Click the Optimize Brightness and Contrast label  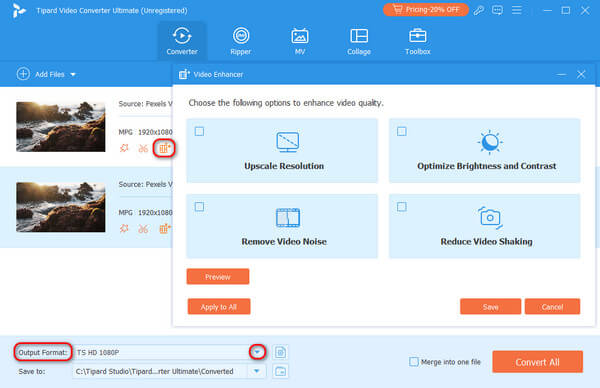point(486,166)
